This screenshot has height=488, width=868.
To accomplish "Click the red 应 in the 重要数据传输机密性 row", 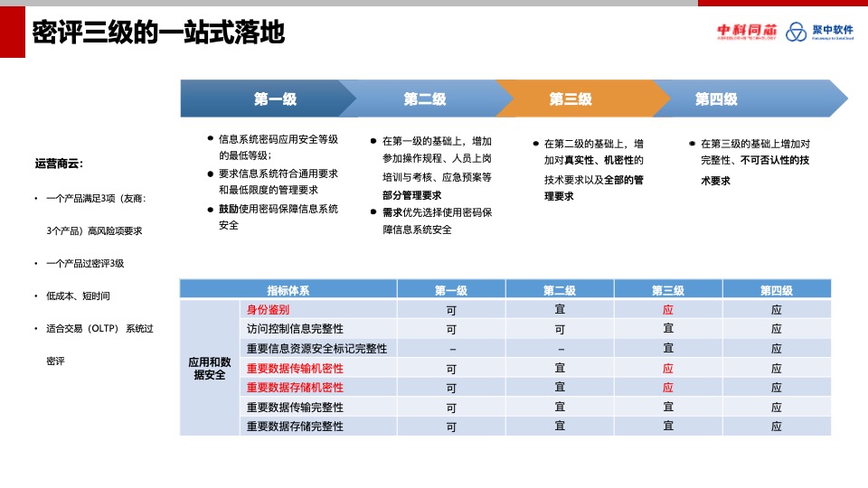I will pyautogui.click(x=667, y=369).
